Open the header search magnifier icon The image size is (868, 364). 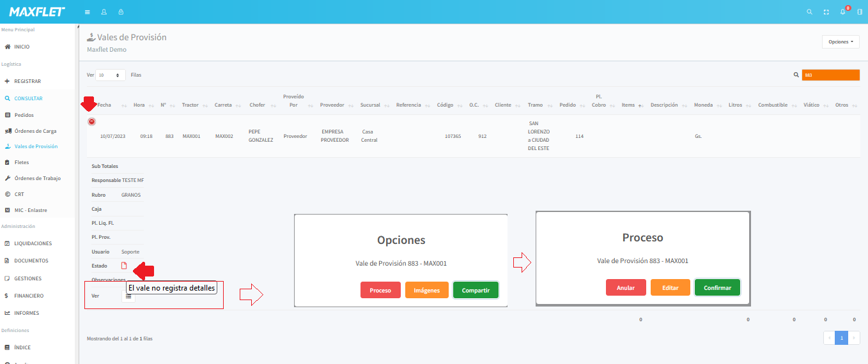[x=809, y=12]
